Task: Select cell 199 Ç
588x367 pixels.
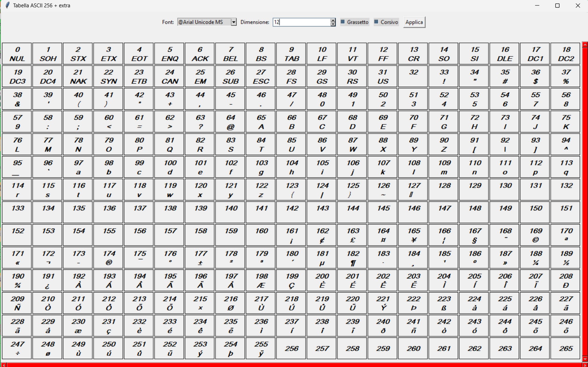Action: (x=291, y=281)
